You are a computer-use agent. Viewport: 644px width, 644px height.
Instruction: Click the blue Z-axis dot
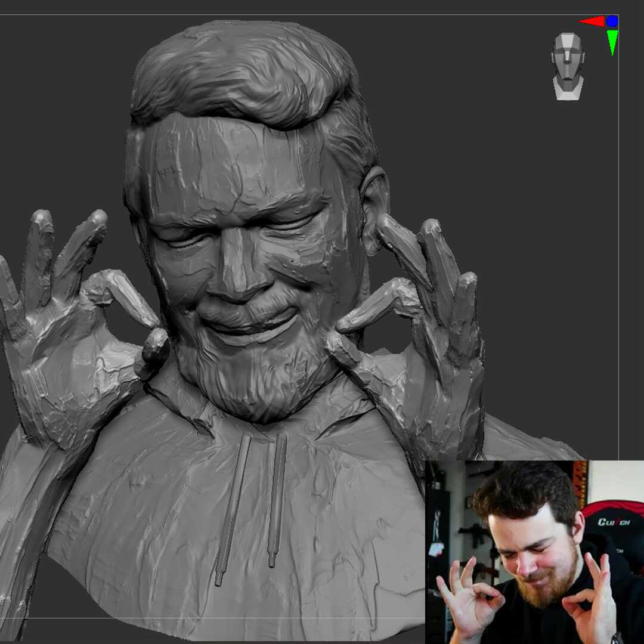coord(612,21)
